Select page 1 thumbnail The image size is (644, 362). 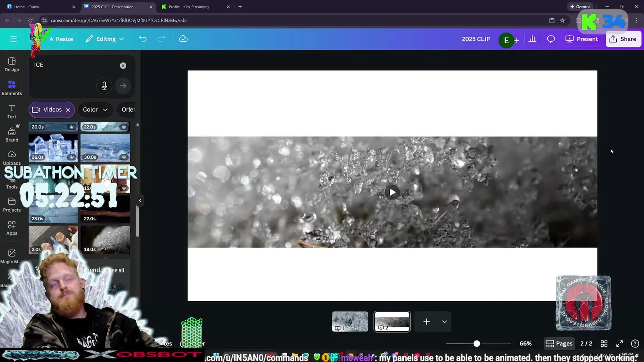pyautogui.click(x=350, y=322)
